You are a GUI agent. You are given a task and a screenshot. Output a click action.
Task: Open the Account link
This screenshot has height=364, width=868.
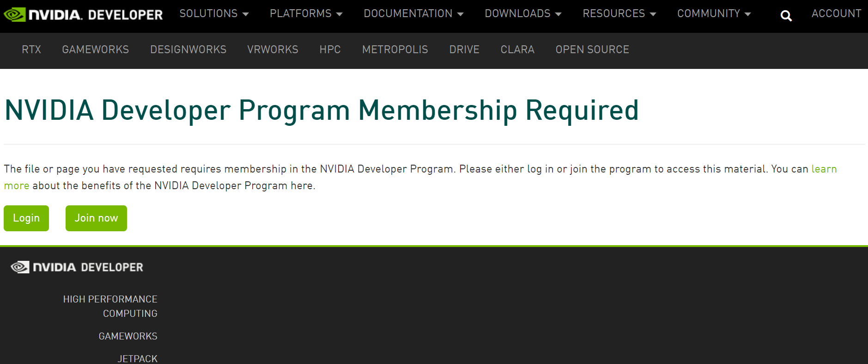tap(836, 14)
